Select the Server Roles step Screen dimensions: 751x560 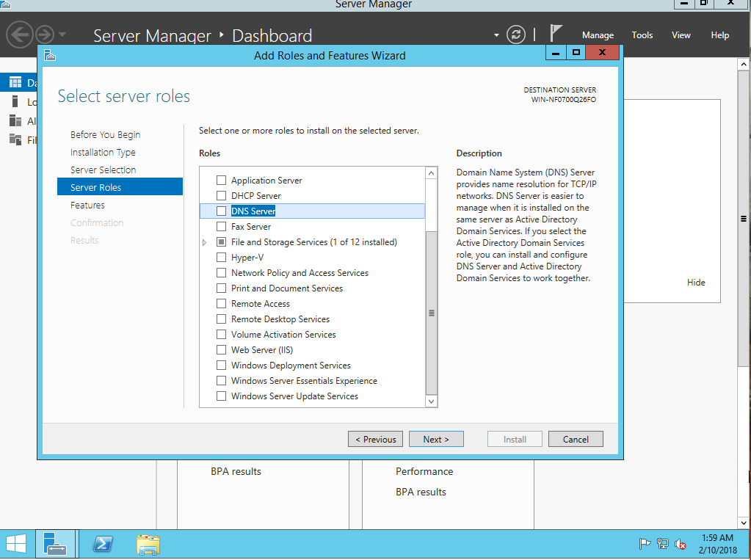pyautogui.click(x=120, y=187)
